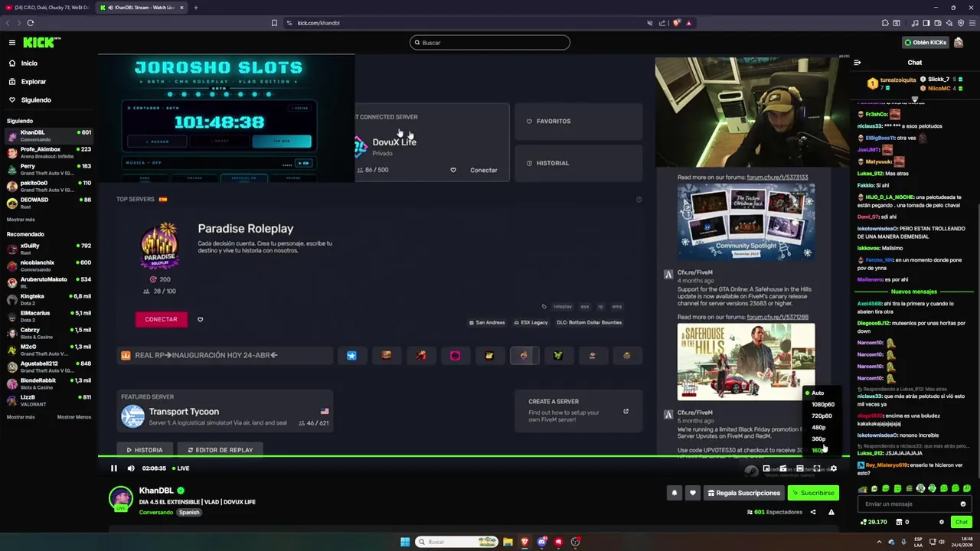The width and height of the screenshot is (980, 551).
Task: Report stream via warning triangle icon
Action: pyautogui.click(x=831, y=512)
